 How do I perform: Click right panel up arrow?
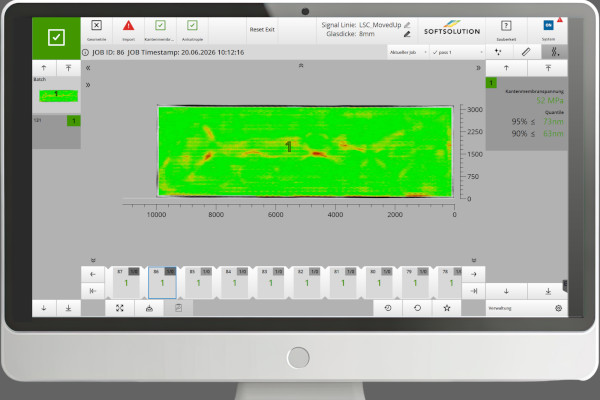point(506,68)
